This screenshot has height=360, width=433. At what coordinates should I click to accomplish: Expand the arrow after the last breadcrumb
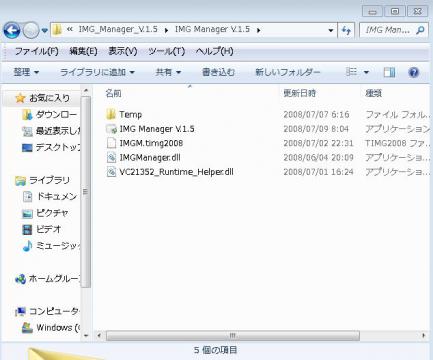[x=259, y=30]
